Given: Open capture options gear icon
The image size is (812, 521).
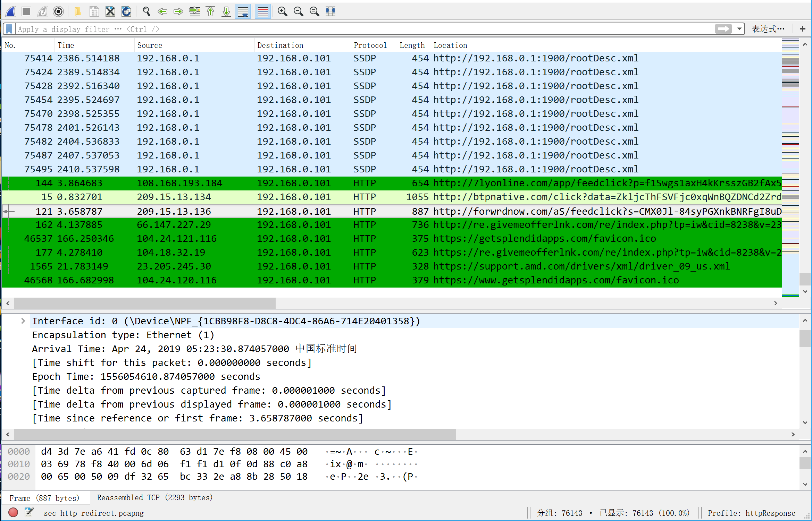Looking at the screenshot, I should point(58,11).
